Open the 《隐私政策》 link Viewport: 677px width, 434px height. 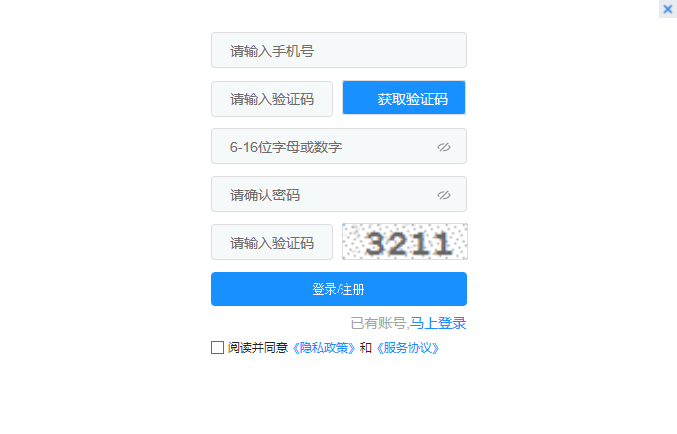[324, 348]
